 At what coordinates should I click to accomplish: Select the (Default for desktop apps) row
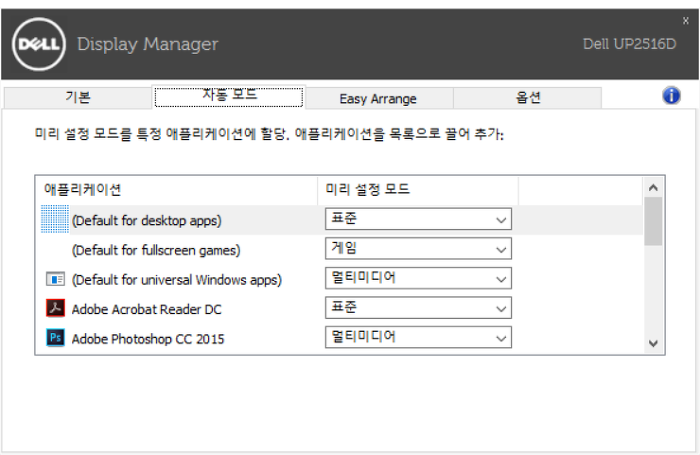click(339, 220)
